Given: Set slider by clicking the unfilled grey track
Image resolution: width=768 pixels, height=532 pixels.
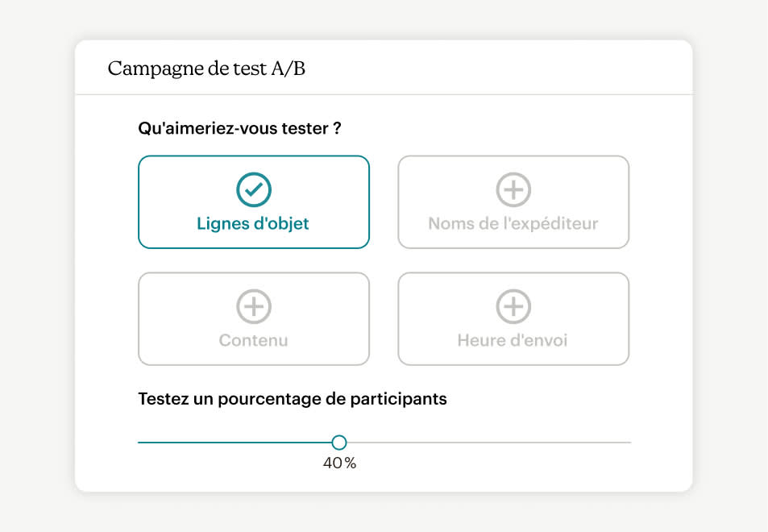Looking at the screenshot, I should 489,443.
